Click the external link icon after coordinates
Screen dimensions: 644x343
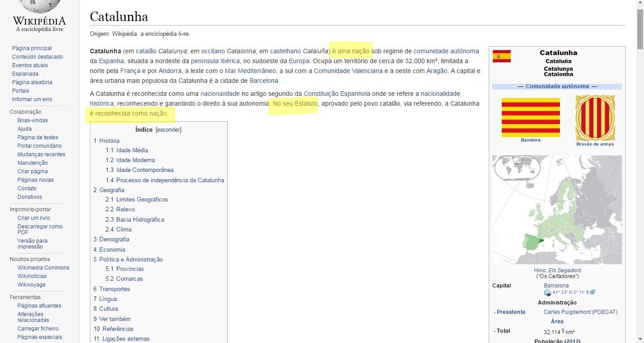(x=593, y=292)
